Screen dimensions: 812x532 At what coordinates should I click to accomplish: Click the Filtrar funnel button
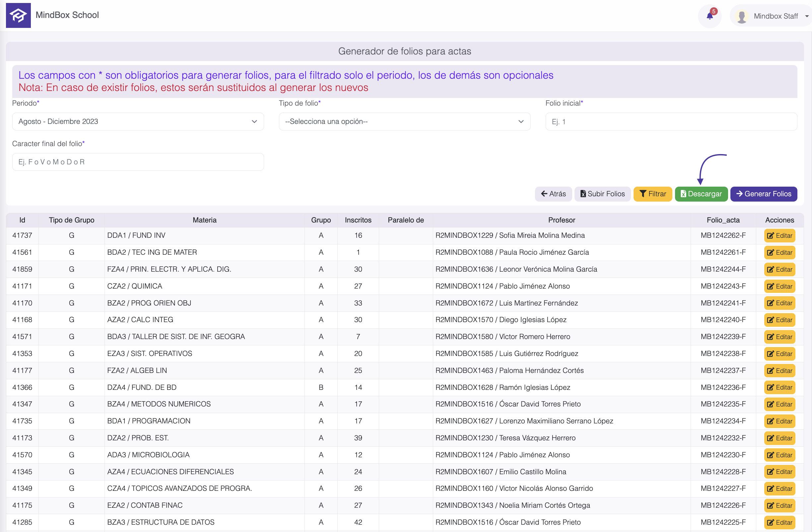[652, 194]
